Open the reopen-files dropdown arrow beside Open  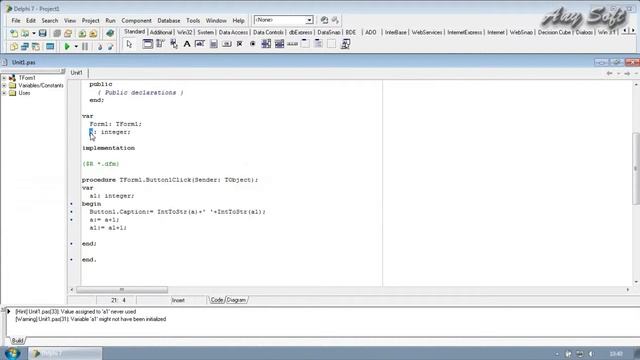(x=33, y=33)
